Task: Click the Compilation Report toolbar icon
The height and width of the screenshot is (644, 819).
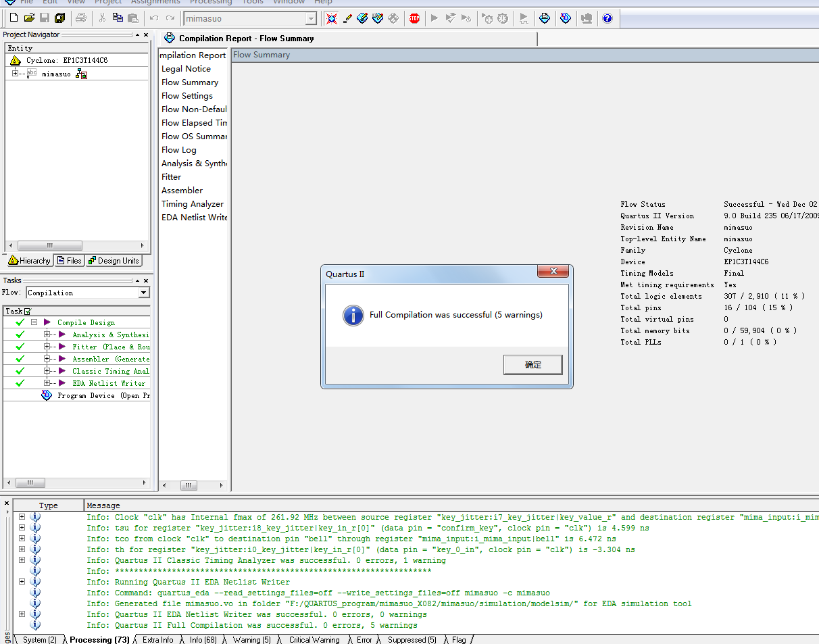Action: click(545, 18)
